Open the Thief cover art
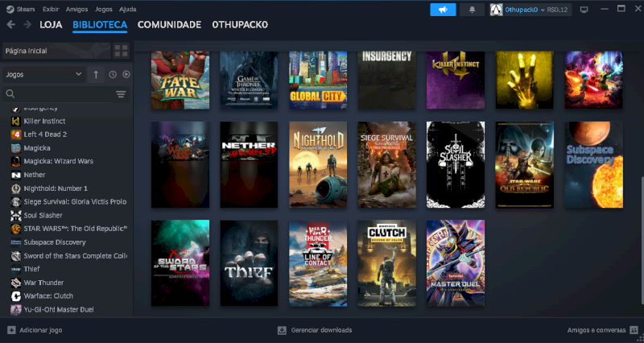Image resolution: width=644 pixels, height=343 pixels. coord(249,263)
